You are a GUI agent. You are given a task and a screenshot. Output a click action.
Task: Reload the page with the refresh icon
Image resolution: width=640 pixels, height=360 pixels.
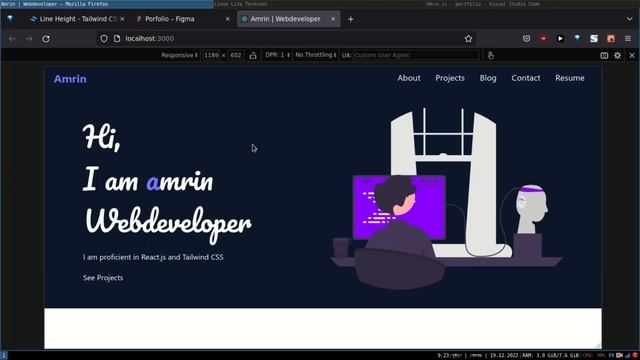coord(46,39)
